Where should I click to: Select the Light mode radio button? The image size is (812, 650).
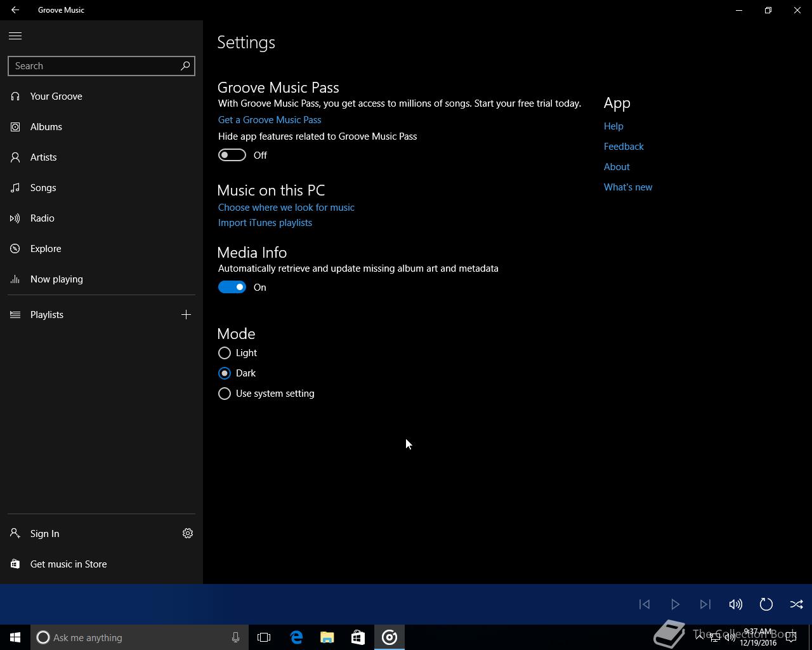point(225,353)
